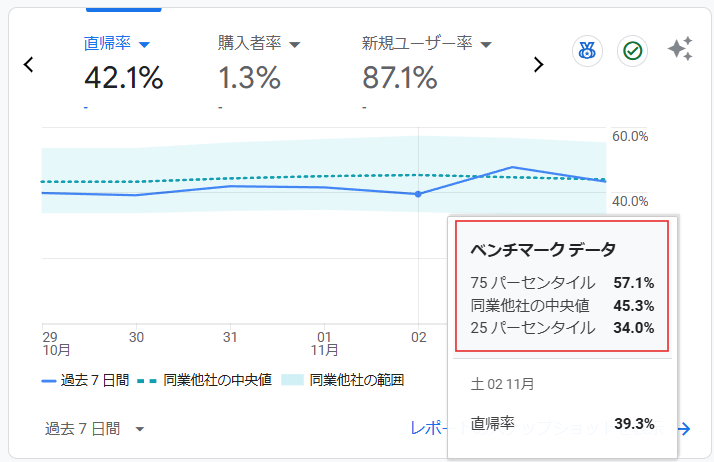714x462 pixels.
Task: Click the green checkmark data quality icon
Action: pos(631,50)
